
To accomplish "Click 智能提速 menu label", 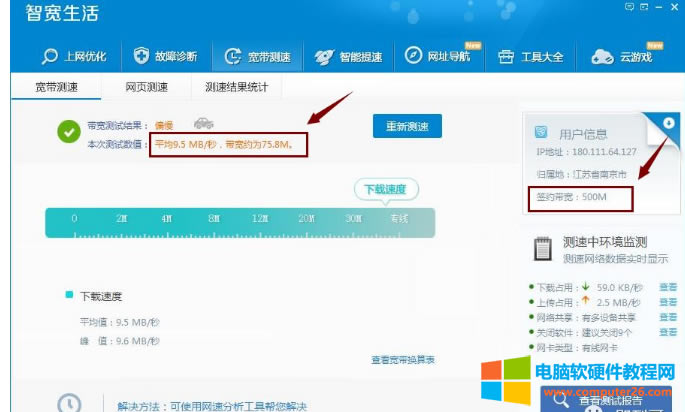I will (x=361, y=57).
